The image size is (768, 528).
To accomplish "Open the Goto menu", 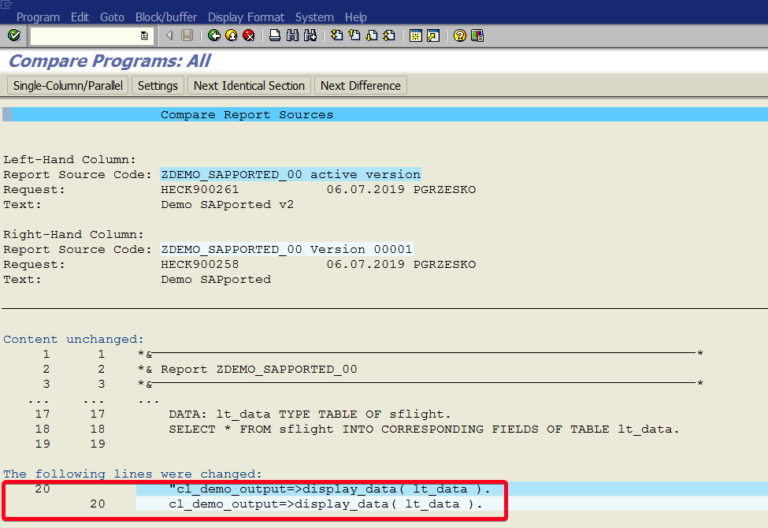I will pos(112,17).
